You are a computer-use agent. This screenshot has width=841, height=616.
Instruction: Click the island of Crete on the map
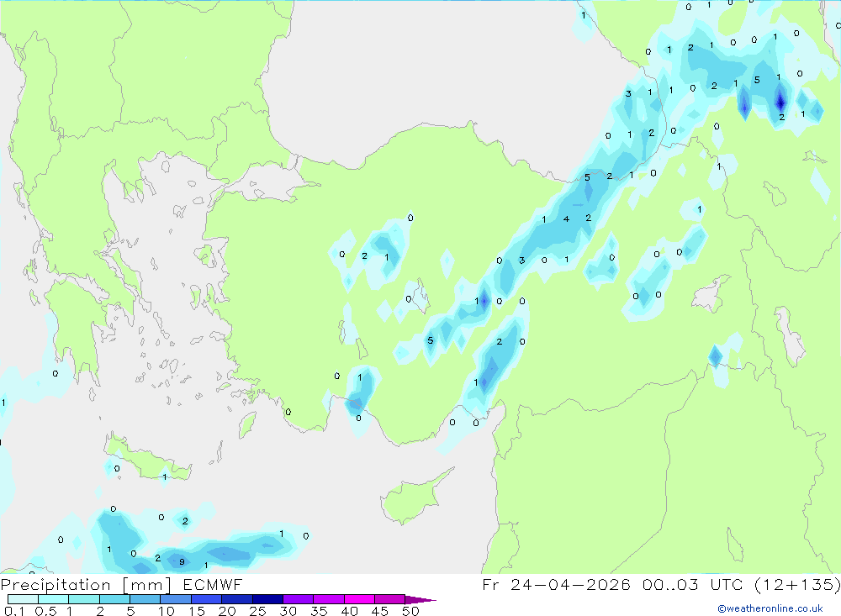(x=147, y=460)
